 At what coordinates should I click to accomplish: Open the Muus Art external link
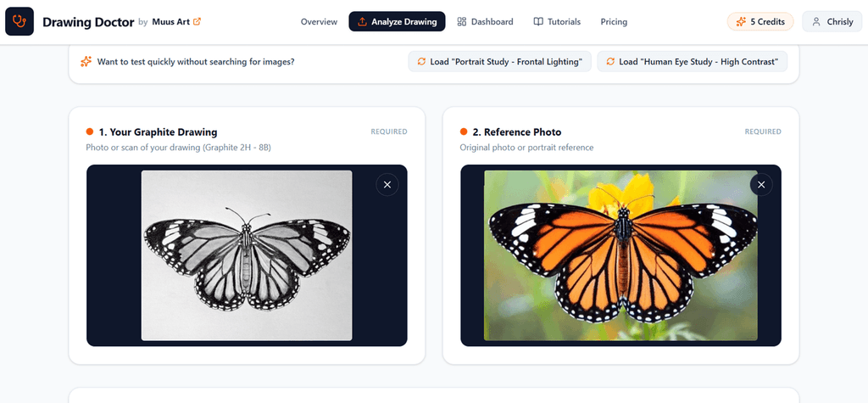click(176, 21)
